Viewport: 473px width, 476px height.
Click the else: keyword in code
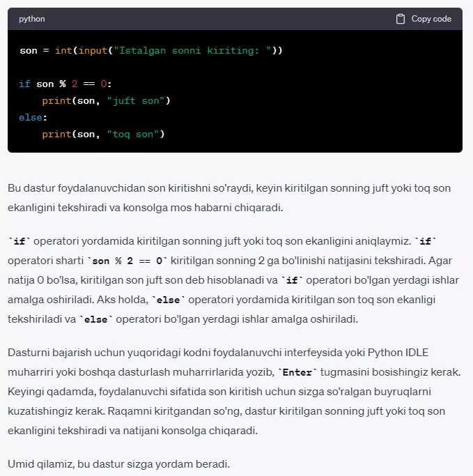[33, 118]
